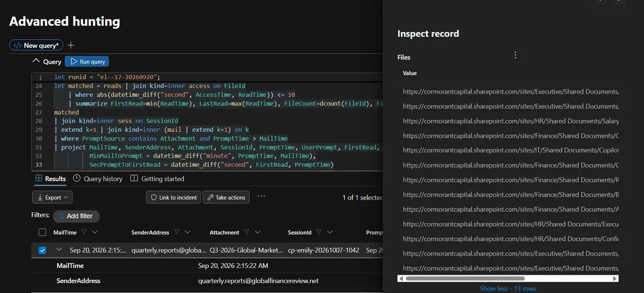This screenshot has width=644, height=293.
Task: Click Add filter pill
Action: [75, 216]
